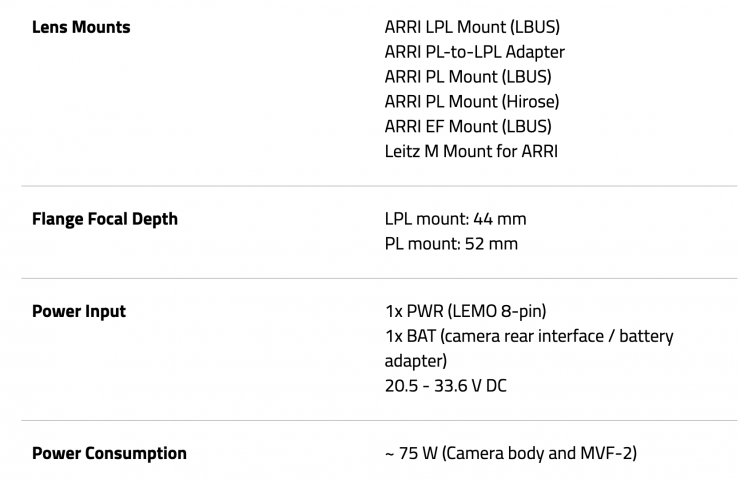Click the divider line below Lens Mounts section
740x483 pixels.
pyautogui.click(x=378, y=186)
